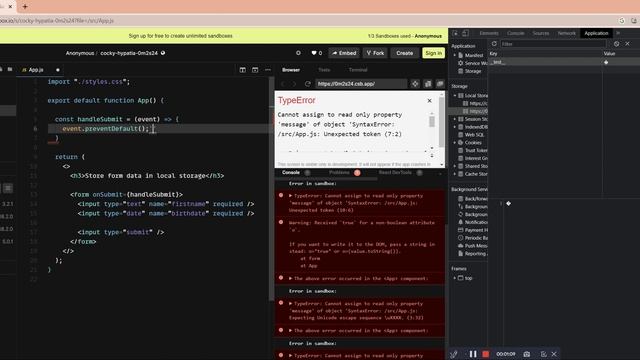Click the preview URL address field

tap(361, 84)
